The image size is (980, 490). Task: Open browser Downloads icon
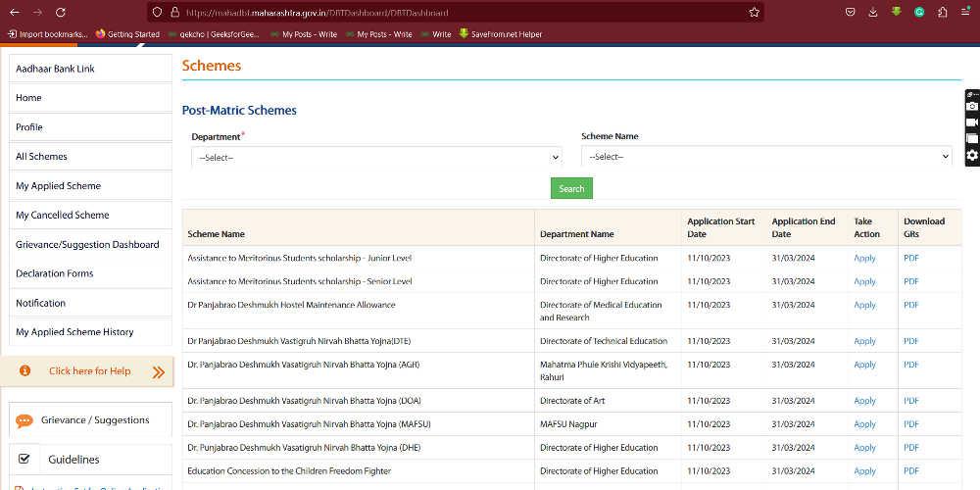coord(873,12)
